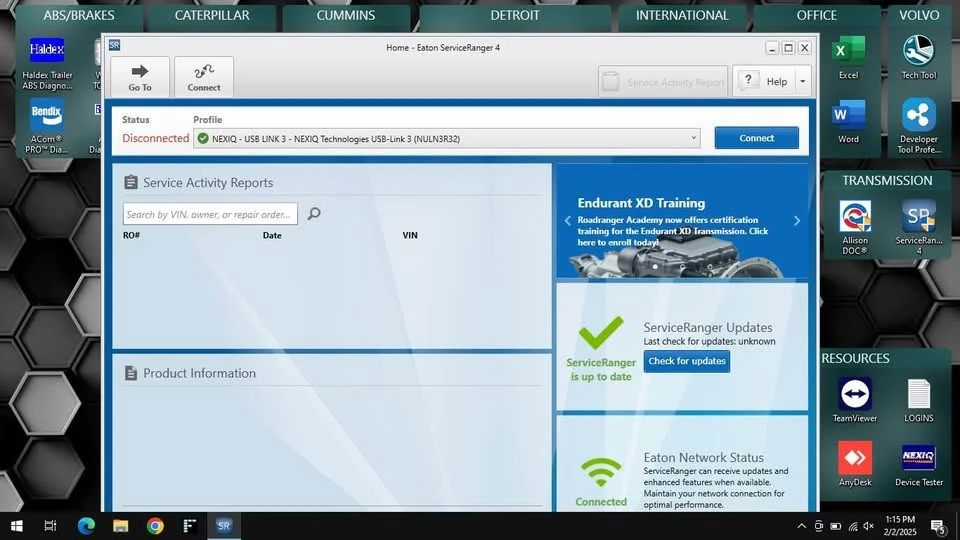The image size is (960, 540).
Task: Open the Help button
Action: [x=763, y=81]
